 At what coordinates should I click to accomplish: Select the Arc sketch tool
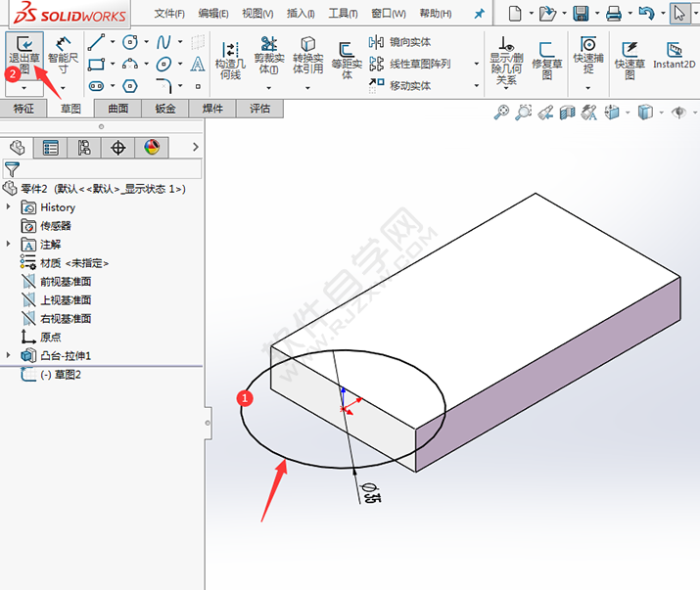pos(130,65)
